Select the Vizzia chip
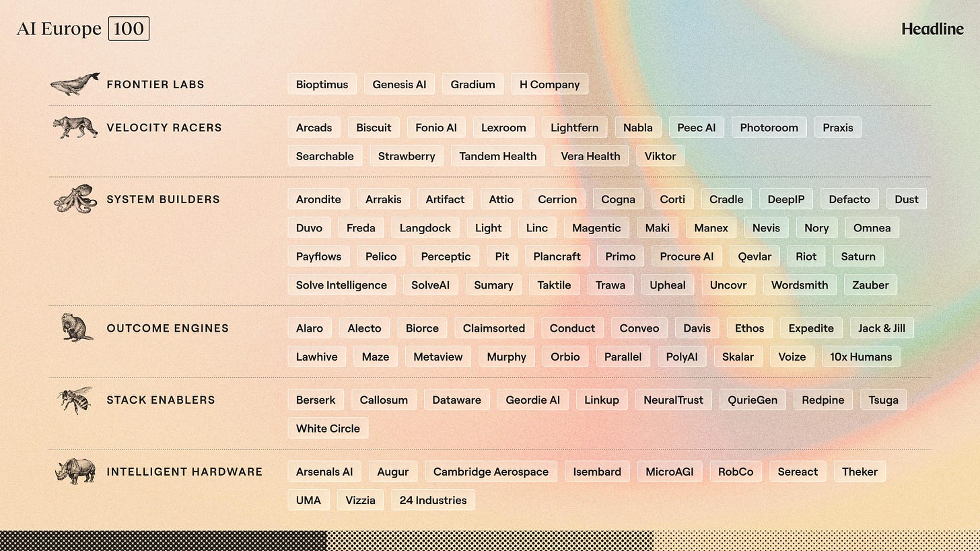Viewport: 980px width, 551px height. [360, 500]
